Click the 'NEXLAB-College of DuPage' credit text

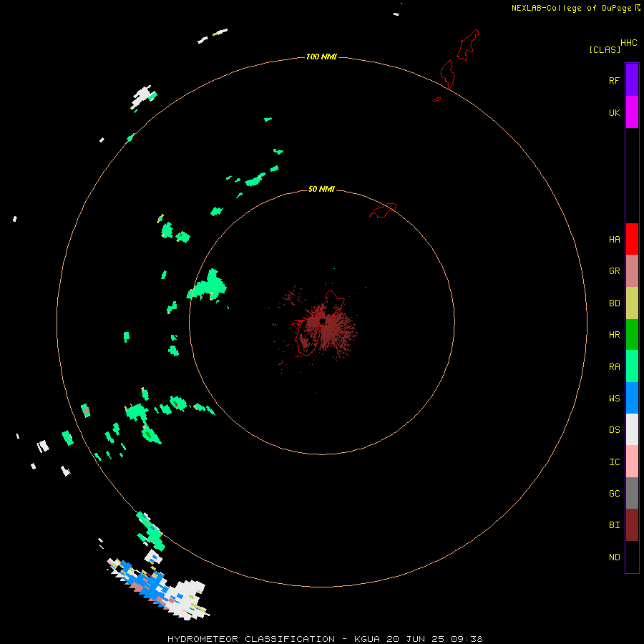[x=571, y=8]
